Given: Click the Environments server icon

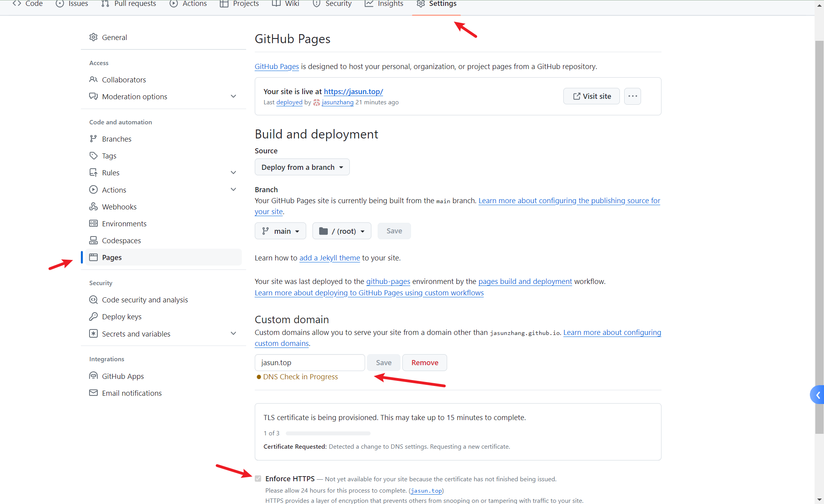Looking at the screenshot, I should pos(93,224).
